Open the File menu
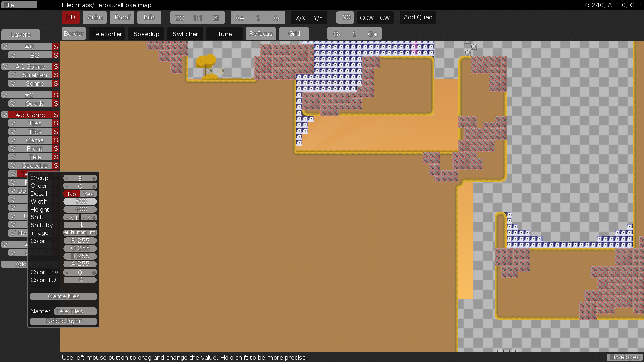 (19, 5)
